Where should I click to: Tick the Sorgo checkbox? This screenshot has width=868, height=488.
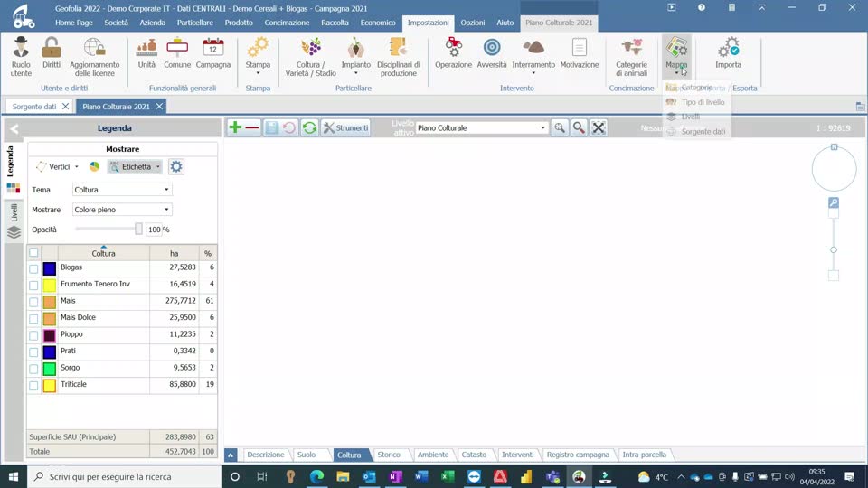coord(33,369)
